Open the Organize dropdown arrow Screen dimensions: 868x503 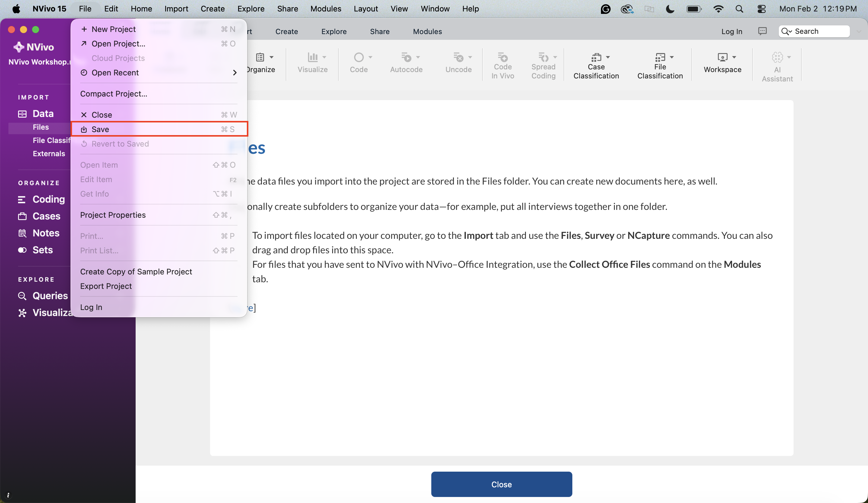[272, 57]
